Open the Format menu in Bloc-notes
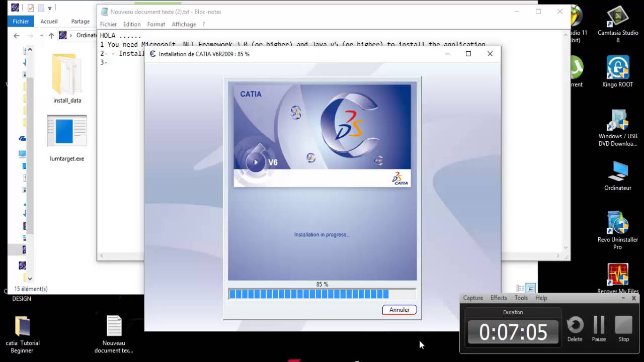Image resolution: width=644 pixels, height=362 pixels. [156, 24]
